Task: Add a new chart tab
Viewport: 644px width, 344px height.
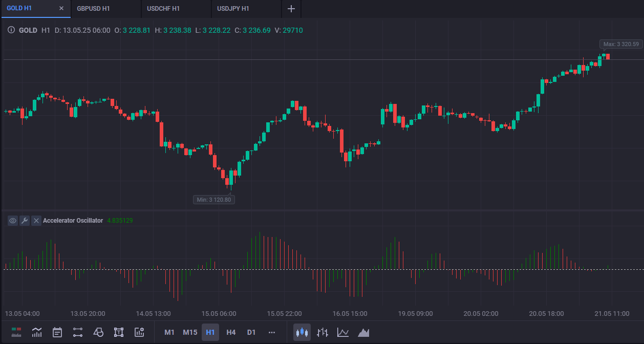Action: [291, 9]
